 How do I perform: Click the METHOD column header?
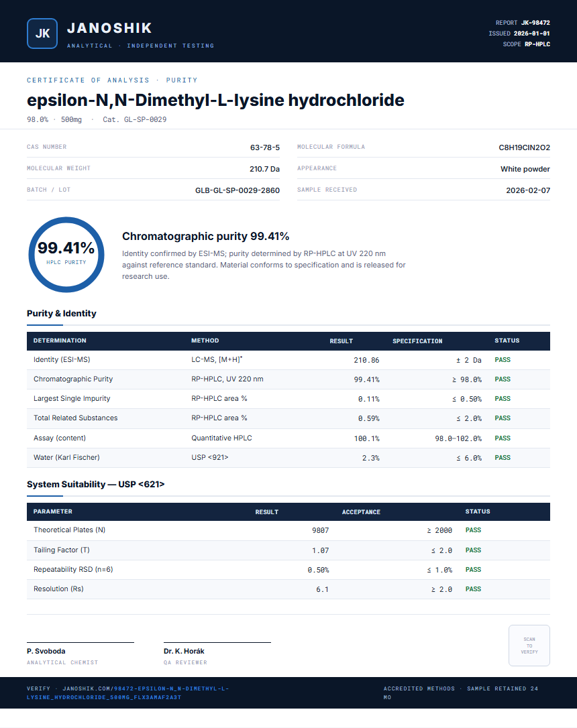205,341
